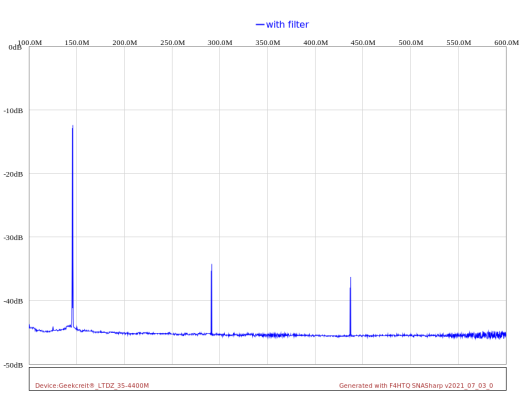Click the -10dB amplitude axis label
The height and width of the screenshot is (393, 529).
[13, 111]
